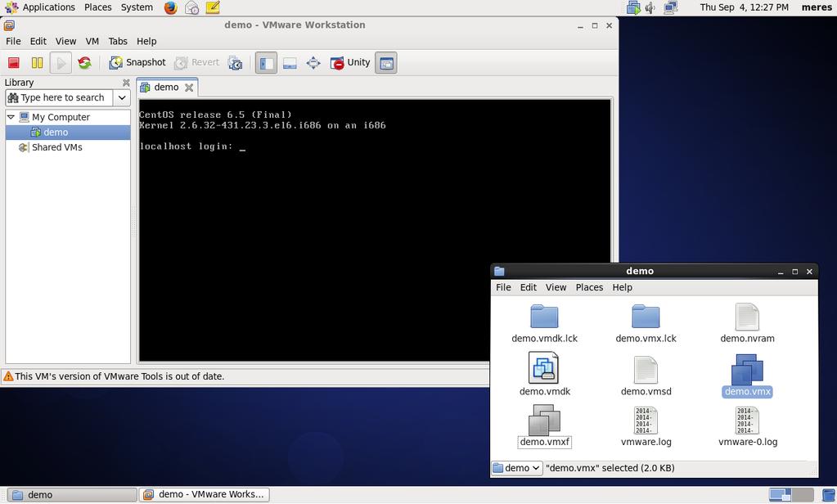Launch Firefox from the top panel
This screenshot has width=837, height=504.
point(171,7)
